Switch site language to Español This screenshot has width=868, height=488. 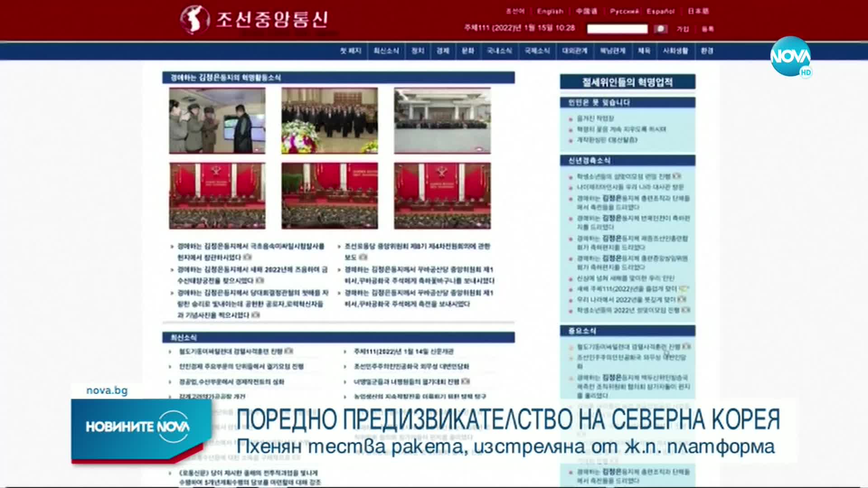[660, 11]
